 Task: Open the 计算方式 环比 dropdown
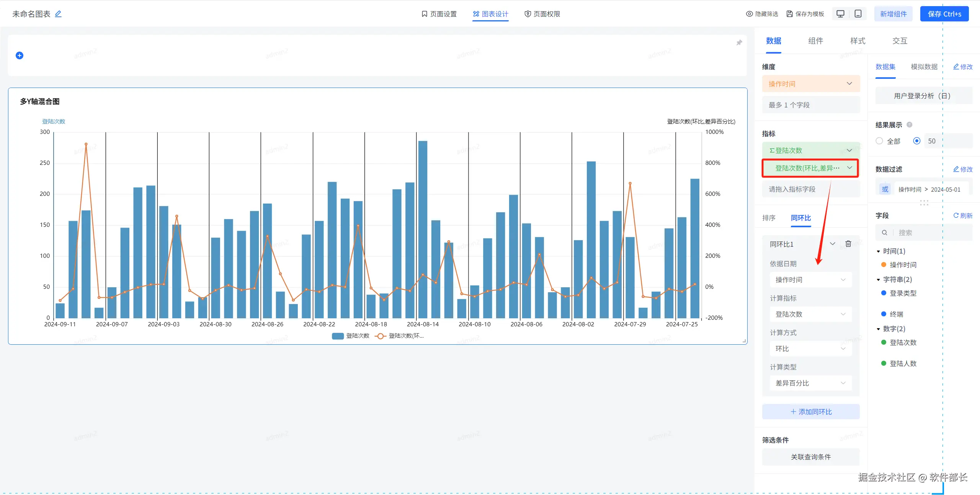click(x=810, y=348)
